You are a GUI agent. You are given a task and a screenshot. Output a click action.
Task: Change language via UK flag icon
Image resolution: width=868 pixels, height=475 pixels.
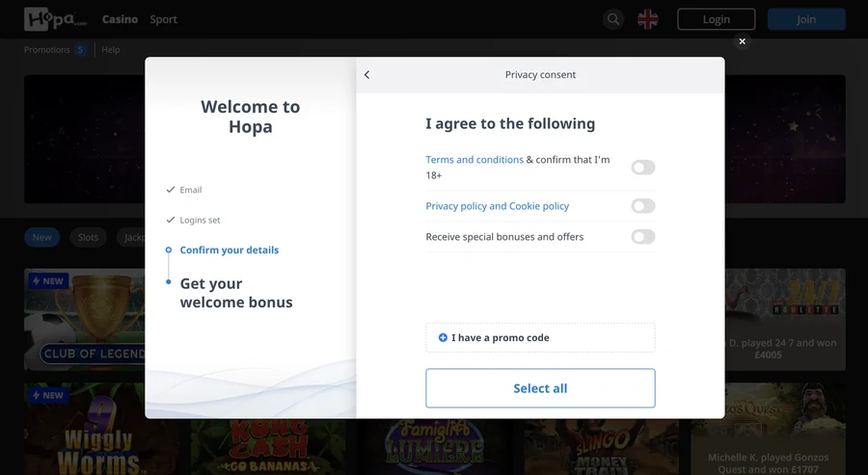tap(647, 19)
